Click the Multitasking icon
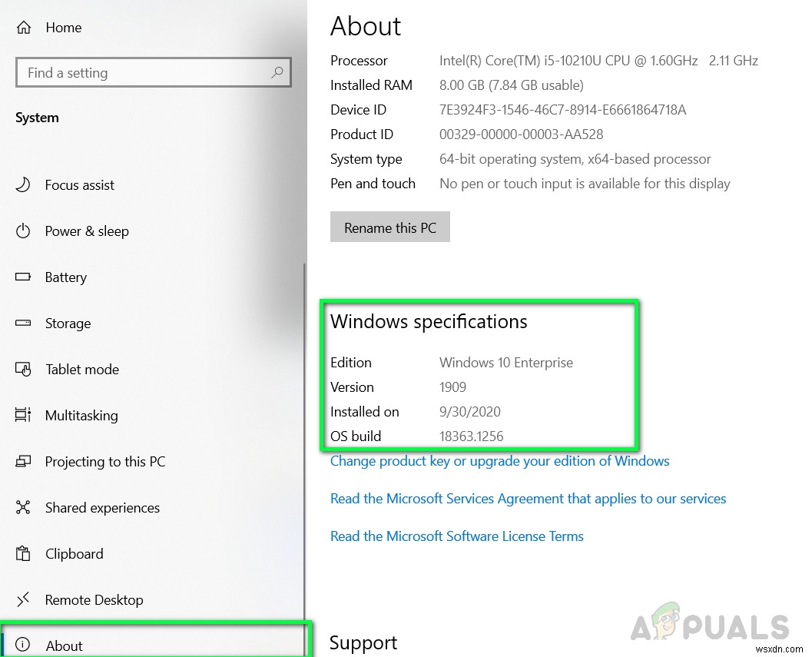 click(x=23, y=415)
